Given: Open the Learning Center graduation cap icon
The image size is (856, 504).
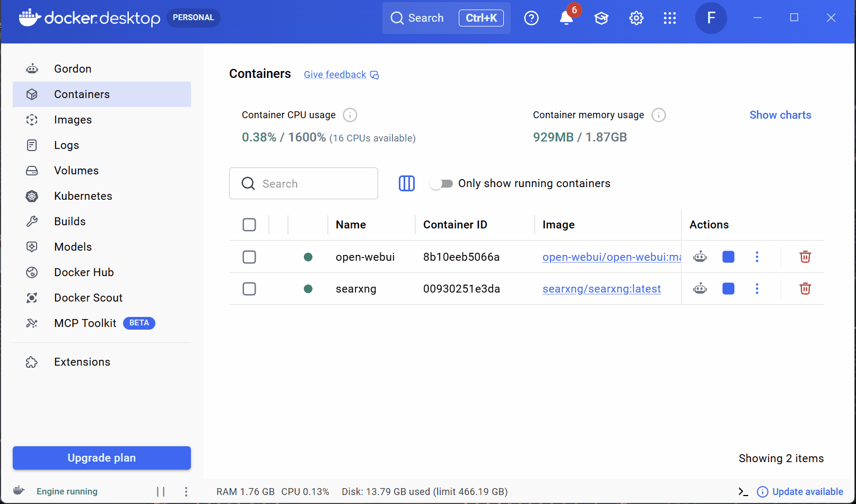Looking at the screenshot, I should coord(601,18).
